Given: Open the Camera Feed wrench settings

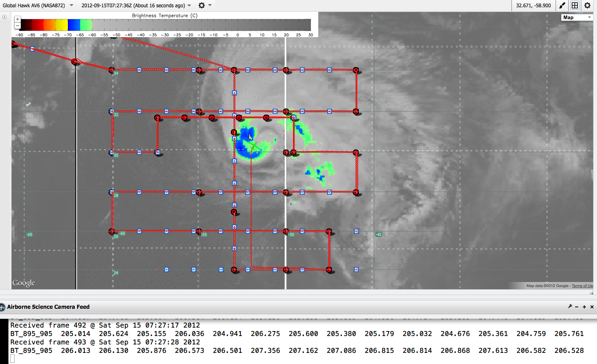Looking at the screenshot, I should (570, 307).
